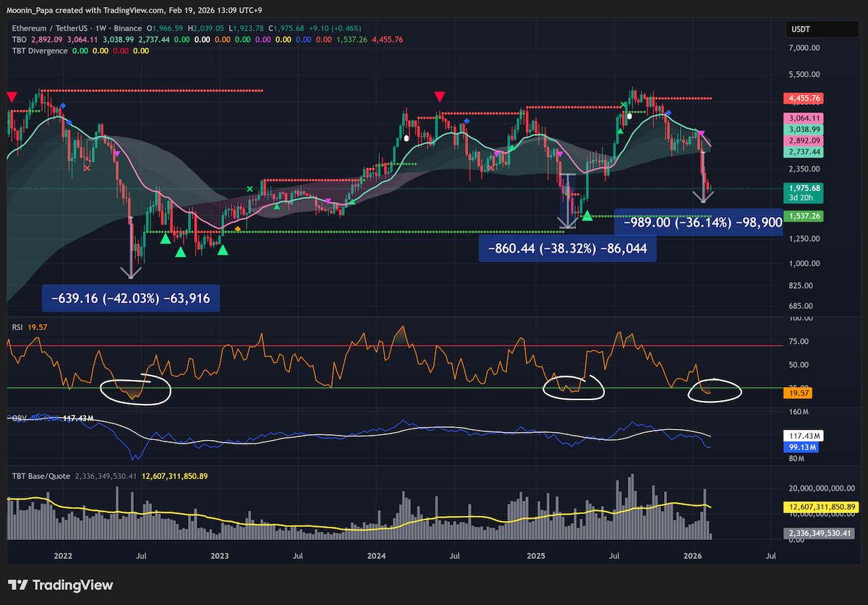Image resolution: width=868 pixels, height=605 pixels.
Task: Click the 1,000.00 price scale value
Action: [804, 264]
